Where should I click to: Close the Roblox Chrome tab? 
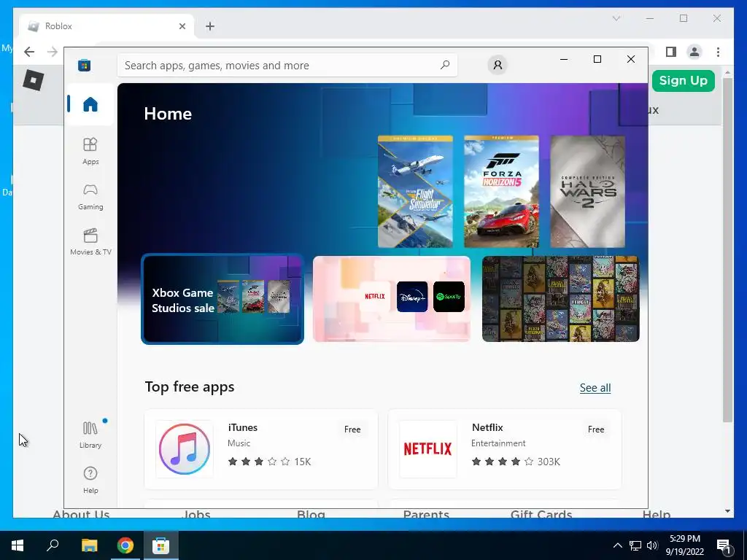tap(182, 26)
